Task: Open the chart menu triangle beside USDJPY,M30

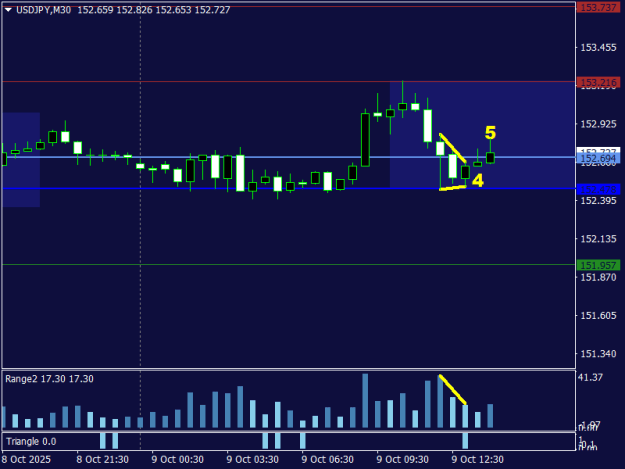Action: [8, 10]
